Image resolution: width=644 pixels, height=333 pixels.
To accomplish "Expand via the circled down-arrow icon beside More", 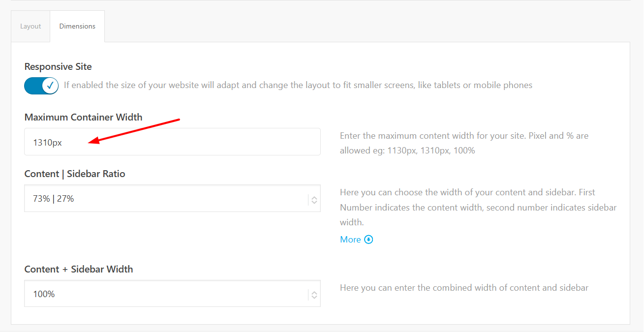I will tap(368, 240).
